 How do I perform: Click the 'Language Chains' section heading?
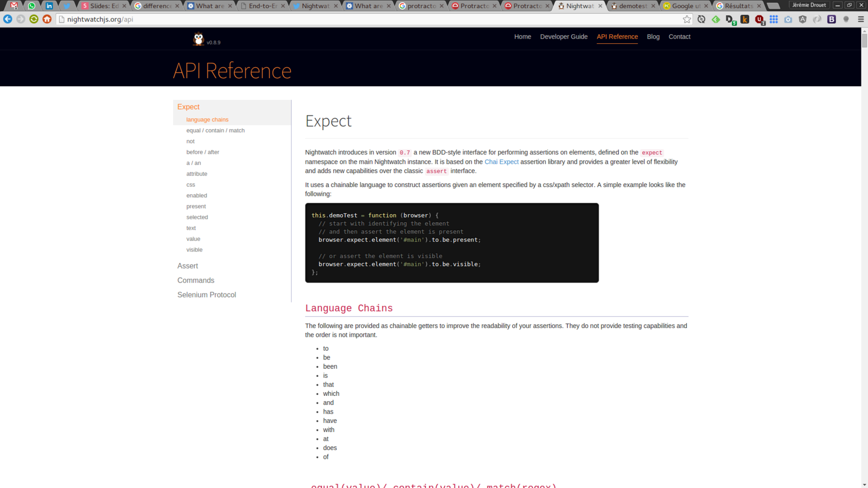pos(349,308)
